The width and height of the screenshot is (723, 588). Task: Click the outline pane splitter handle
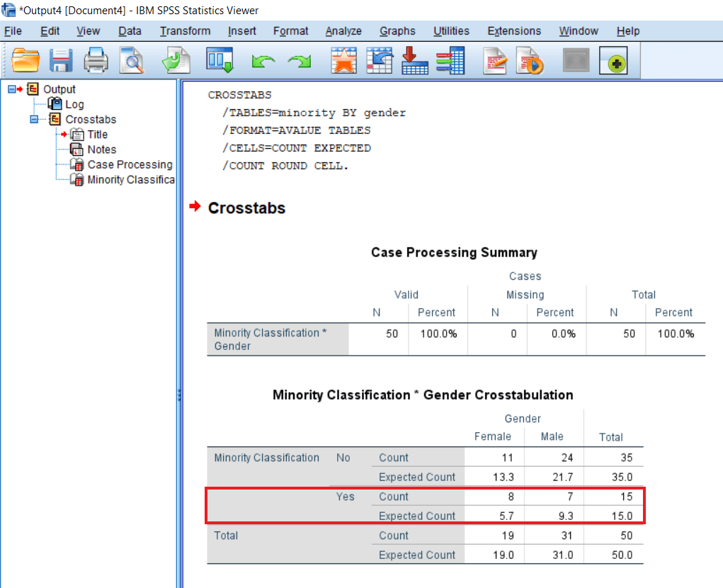(179, 395)
